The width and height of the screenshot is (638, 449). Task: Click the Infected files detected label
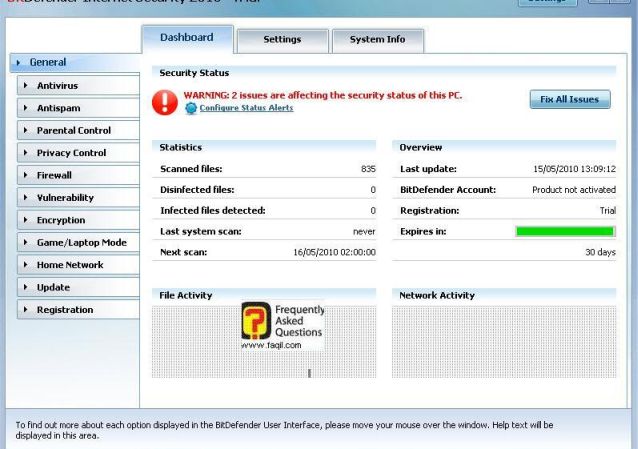212,210
